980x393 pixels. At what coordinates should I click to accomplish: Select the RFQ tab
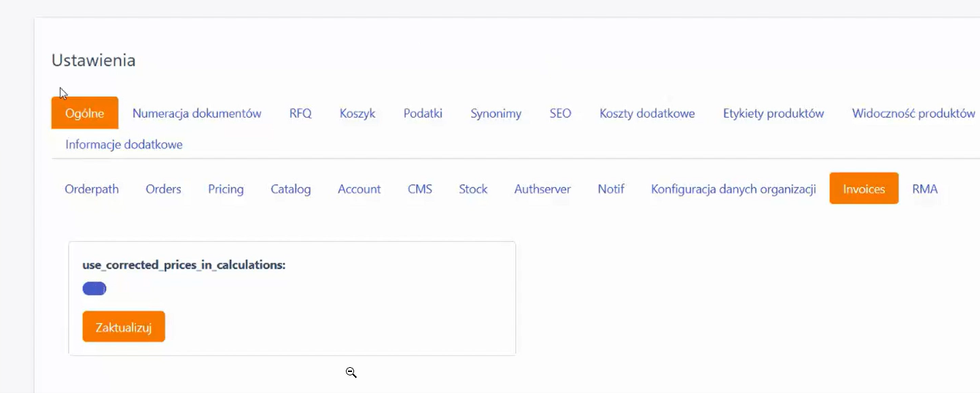[x=300, y=113]
